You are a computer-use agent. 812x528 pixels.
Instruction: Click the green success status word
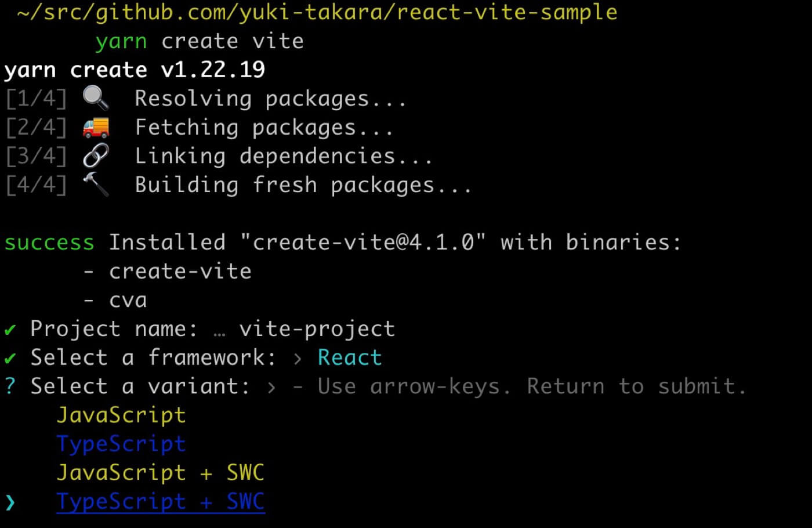point(49,243)
